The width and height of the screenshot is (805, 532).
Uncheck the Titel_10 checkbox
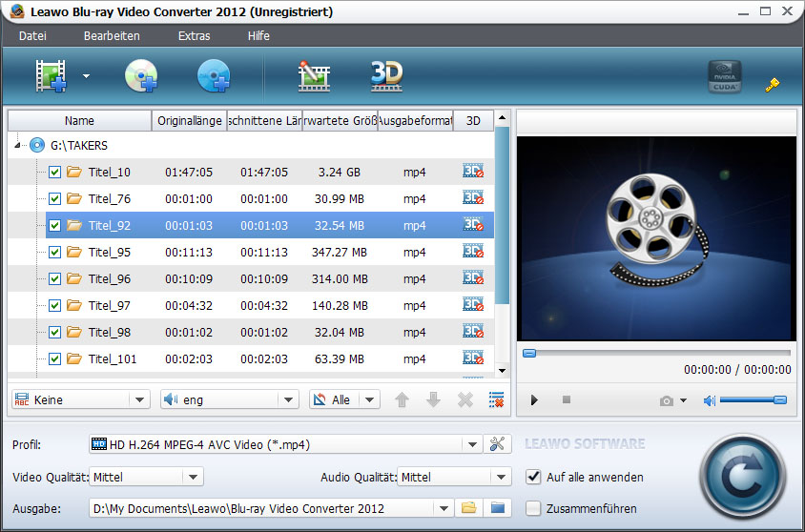[54, 173]
